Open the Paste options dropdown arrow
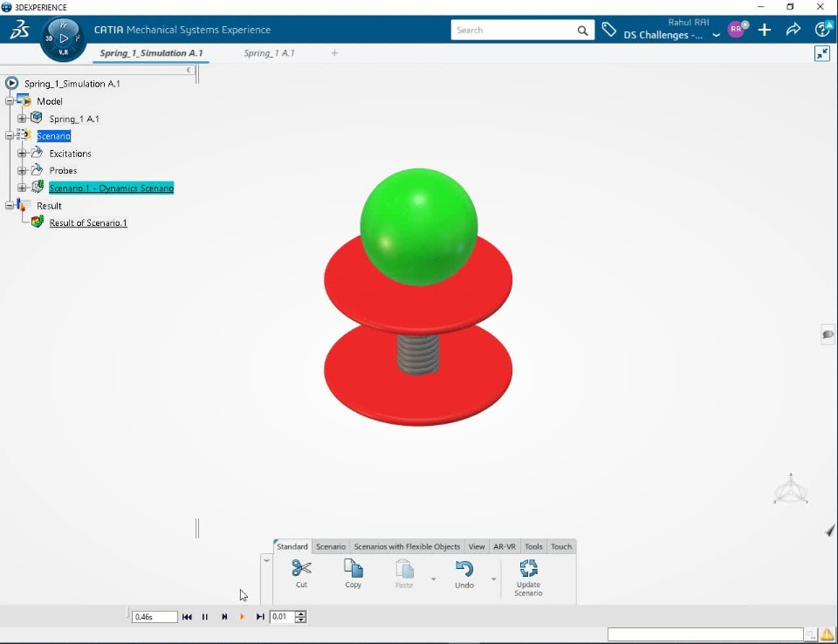Image resolution: width=838 pixels, height=644 pixels. (434, 579)
